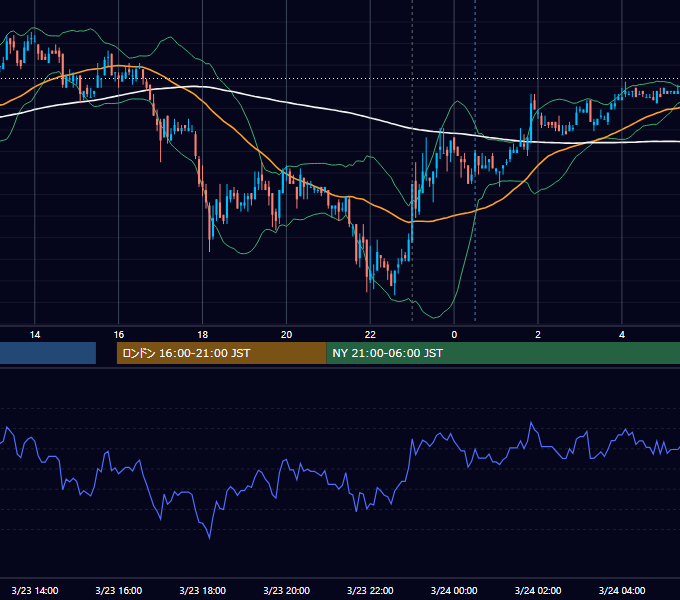This screenshot has height=600, width=680.
Task: Click the '16' hour label on price chart axis
Action: 118,335
